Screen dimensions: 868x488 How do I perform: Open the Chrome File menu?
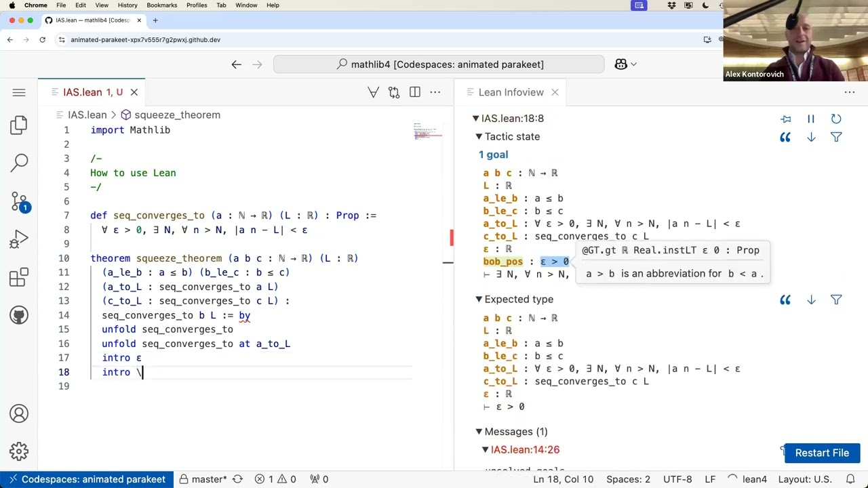[x=61, y=5]
